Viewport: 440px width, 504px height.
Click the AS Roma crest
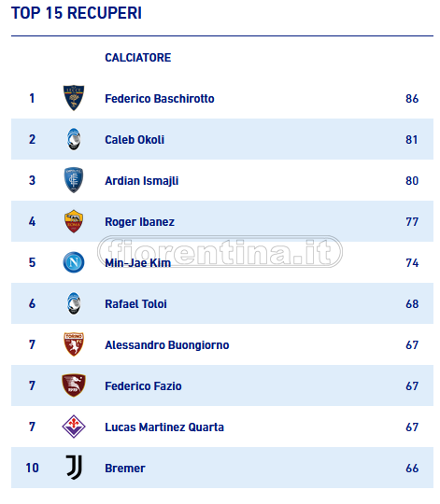coord(74,221)
